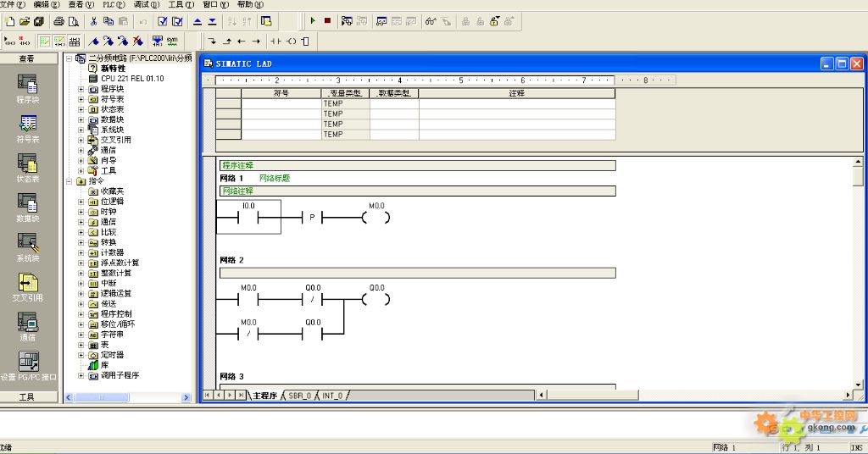Click the New project icon

(10, 21)
